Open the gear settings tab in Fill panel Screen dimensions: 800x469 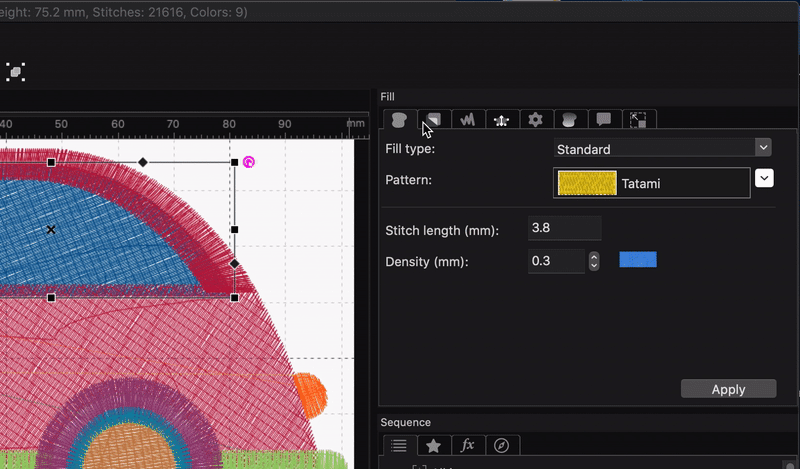(535, 120)
